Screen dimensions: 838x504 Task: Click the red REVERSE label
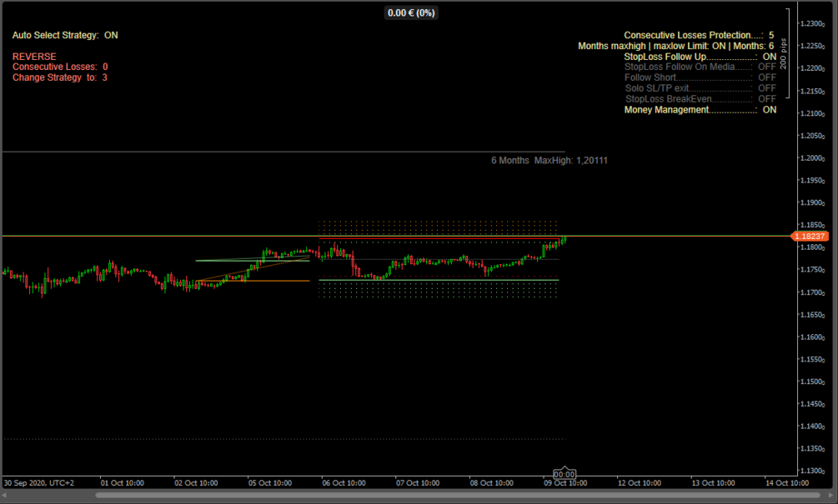(34, 57)
